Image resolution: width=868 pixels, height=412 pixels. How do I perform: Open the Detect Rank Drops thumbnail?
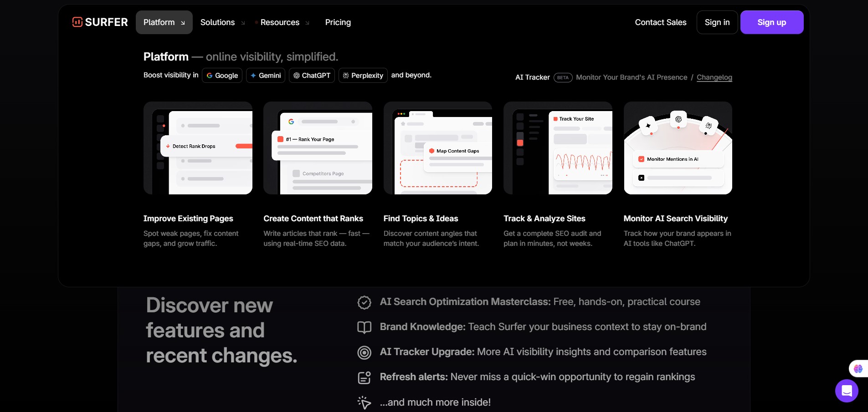point(198,148)
